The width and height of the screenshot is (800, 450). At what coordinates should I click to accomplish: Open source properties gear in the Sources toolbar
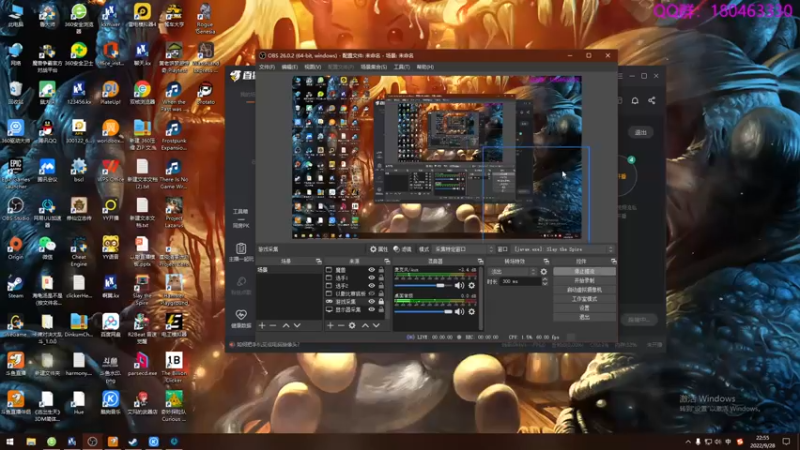(352, 326)
